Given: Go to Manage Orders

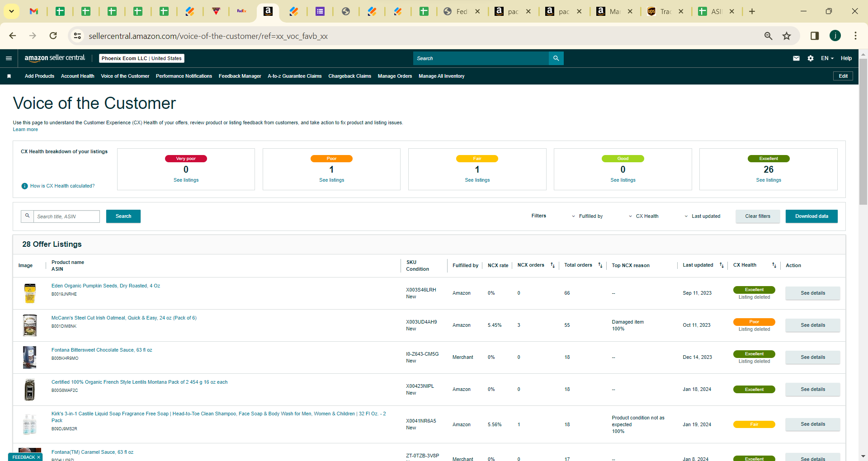Looking at the screenshot, I should pos(395,76).
